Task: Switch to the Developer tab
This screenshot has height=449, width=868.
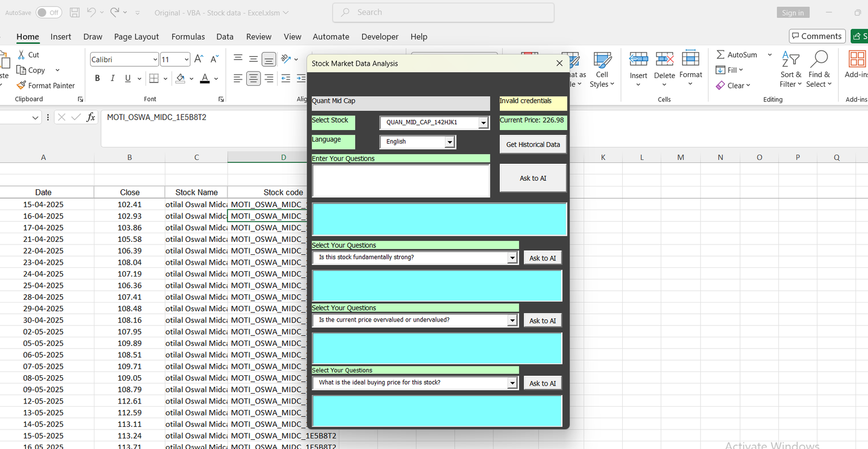Action: point(380,37)
